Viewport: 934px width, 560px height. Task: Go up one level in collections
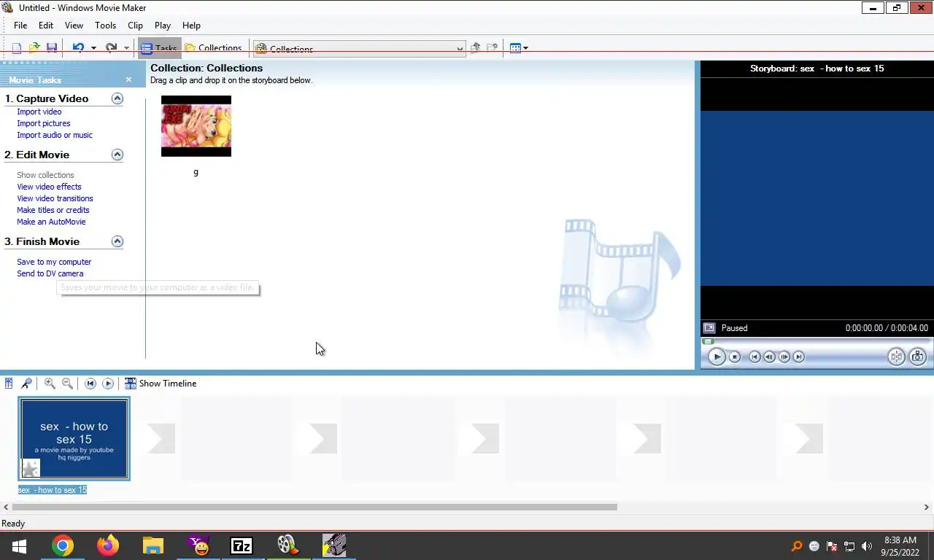pyautogui.click(x=476, y=48)
